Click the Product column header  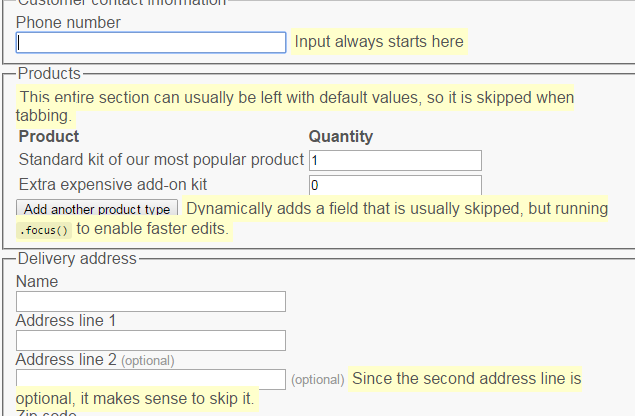tap(49, 137)
